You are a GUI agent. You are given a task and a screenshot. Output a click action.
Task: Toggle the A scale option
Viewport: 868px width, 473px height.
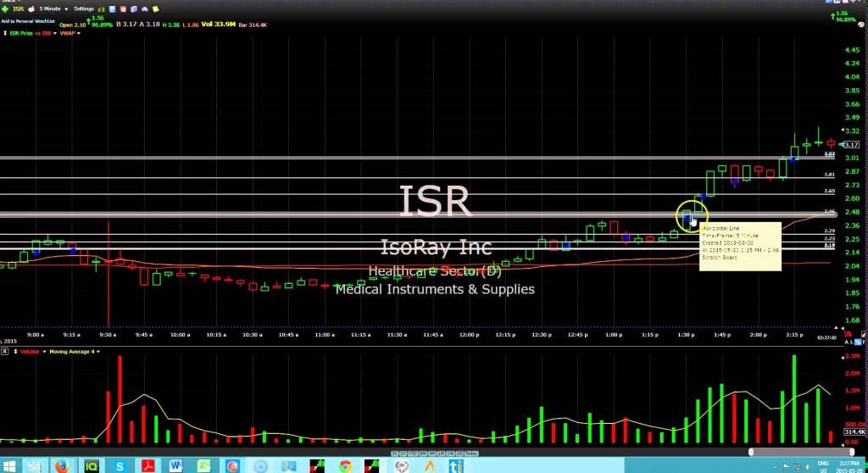coord(847,342)
